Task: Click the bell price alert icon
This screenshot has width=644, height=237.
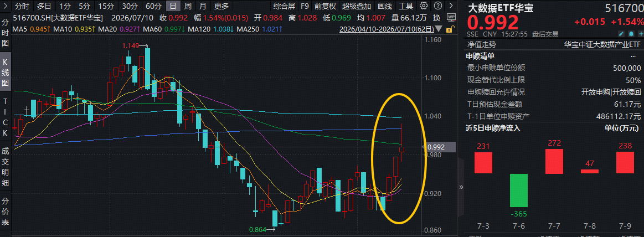Action: [x=631, y=34]
